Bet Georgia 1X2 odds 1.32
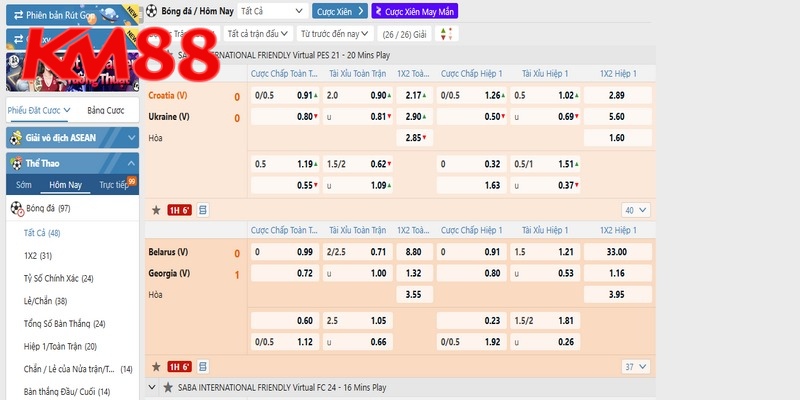 [x=414, y=273]
